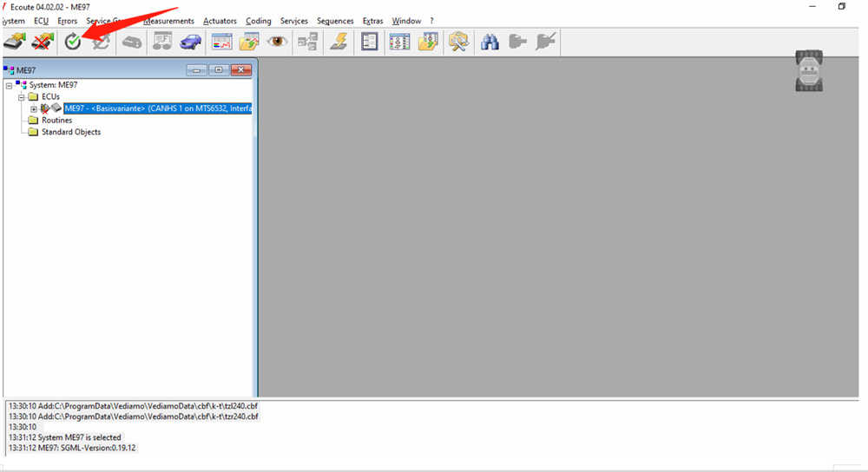
Task: Maximize the ME97 child window
Action: click(x=218, y=69)
